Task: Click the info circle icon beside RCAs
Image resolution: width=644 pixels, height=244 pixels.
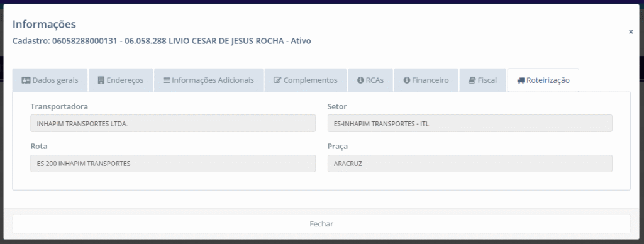Action: pyautogui.click(x=360, y=80)
